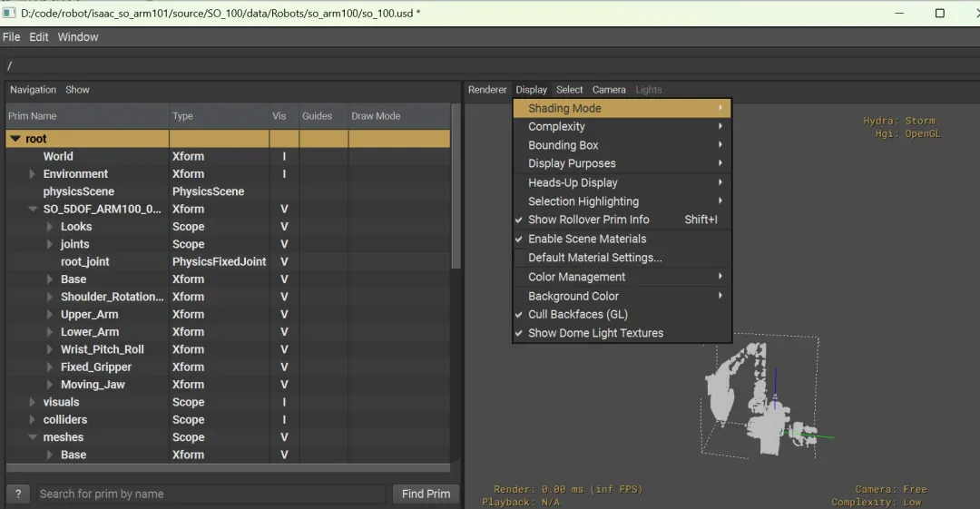Expand the Upper_Arm prim

pyautogui.click(x=49, y=314)
